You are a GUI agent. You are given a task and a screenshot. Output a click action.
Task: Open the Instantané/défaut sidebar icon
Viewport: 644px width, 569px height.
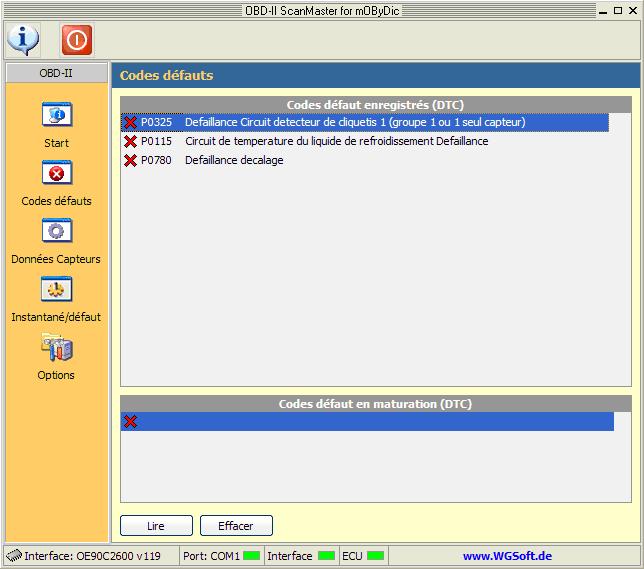56,289
